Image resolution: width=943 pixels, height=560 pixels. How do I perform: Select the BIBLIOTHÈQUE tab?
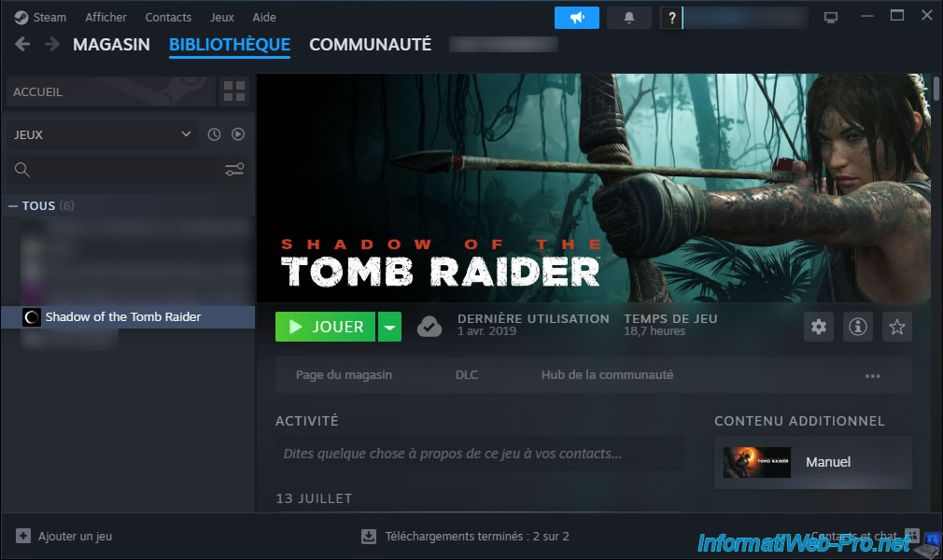(x=230, y=45)
